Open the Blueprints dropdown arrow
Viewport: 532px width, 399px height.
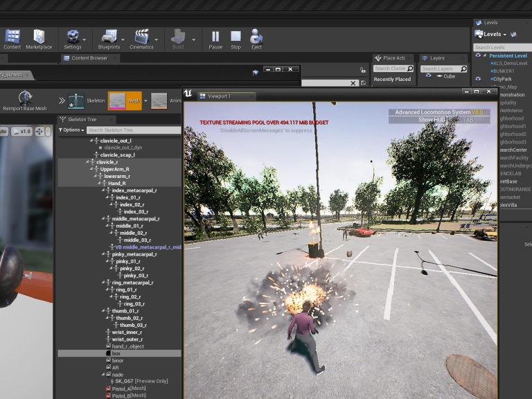[x=123, y=39]
